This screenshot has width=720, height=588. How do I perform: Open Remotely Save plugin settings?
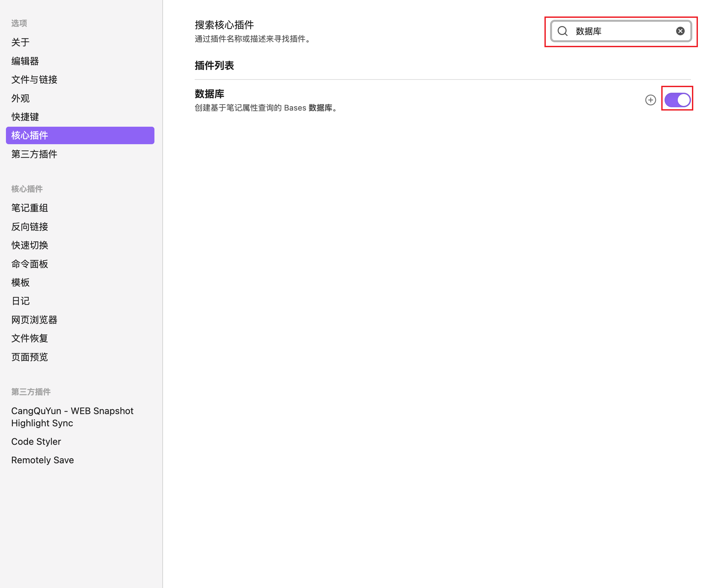click(x=42, y=460)
